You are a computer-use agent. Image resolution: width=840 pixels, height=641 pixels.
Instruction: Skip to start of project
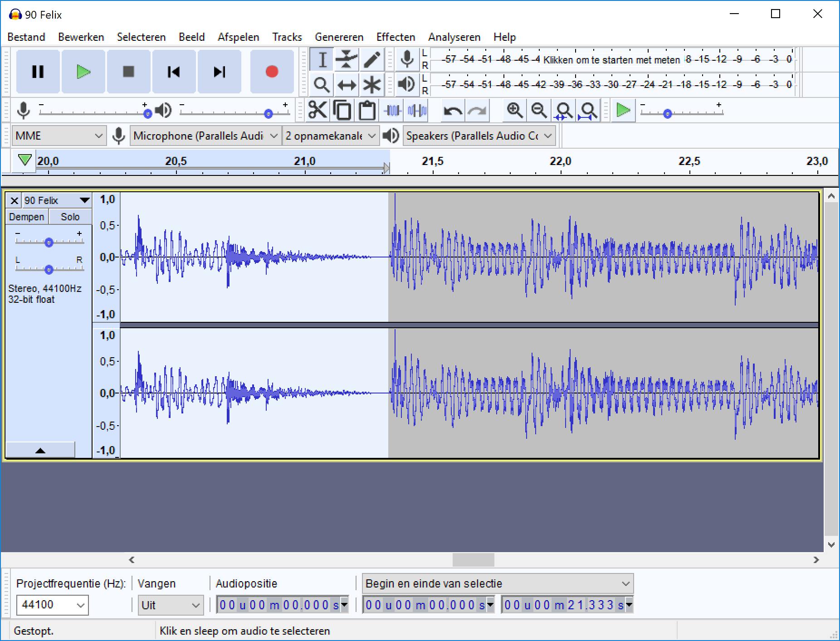174,72
